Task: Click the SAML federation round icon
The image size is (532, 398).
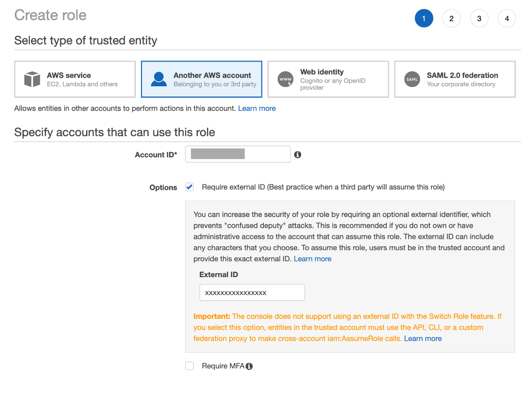Action: [x=412, y=79]
